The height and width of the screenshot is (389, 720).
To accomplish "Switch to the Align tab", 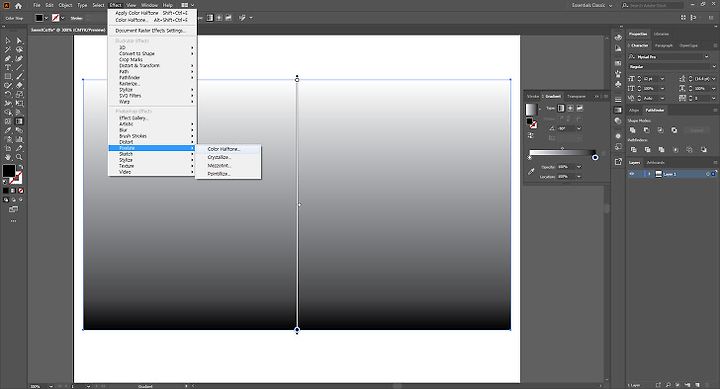I will 634,110.
